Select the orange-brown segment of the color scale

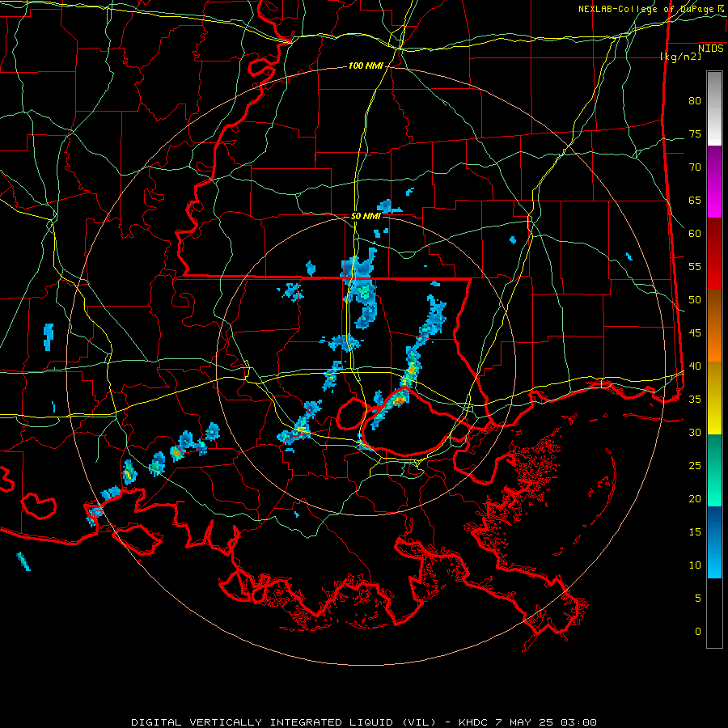714,326
